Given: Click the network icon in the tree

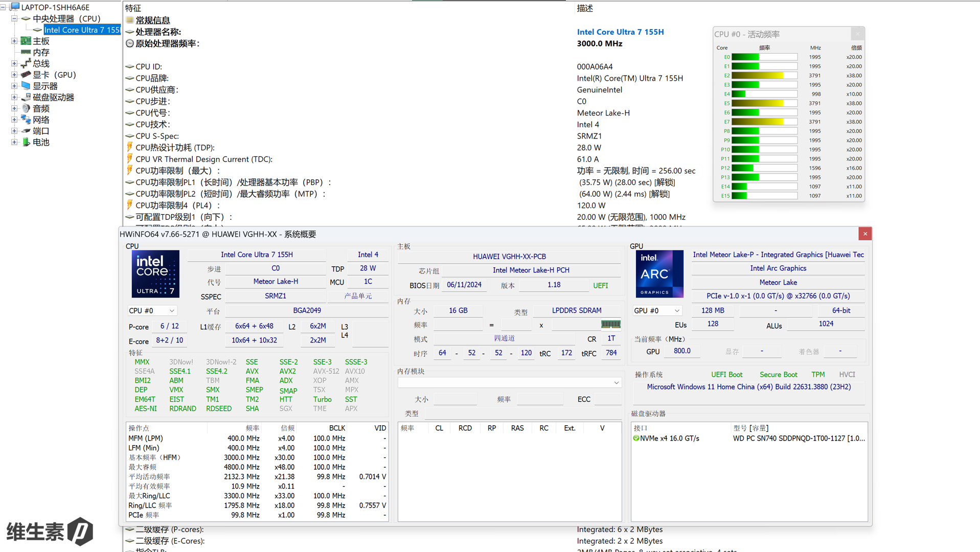Looking at the screenshot, I should tap(26, 120).
